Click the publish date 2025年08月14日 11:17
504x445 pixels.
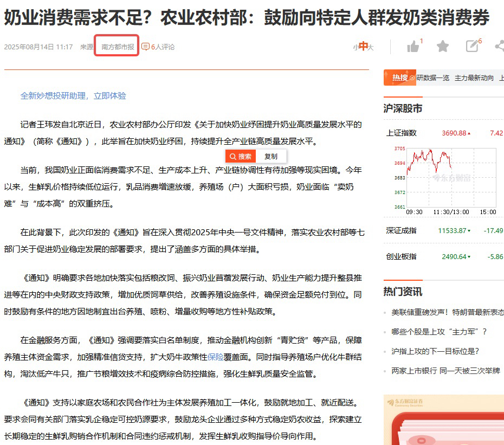pyautogui.click(x=38, y=47)
